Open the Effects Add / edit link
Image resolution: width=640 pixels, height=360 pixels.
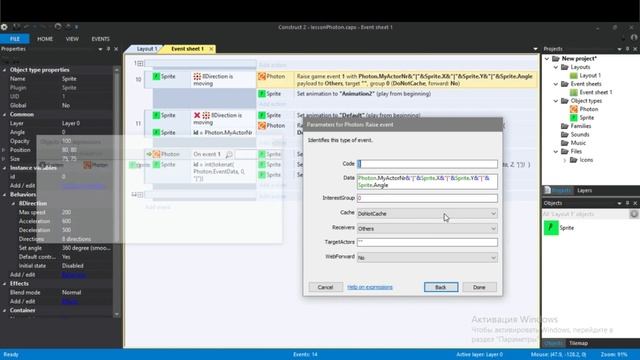[x=70, y=302]
